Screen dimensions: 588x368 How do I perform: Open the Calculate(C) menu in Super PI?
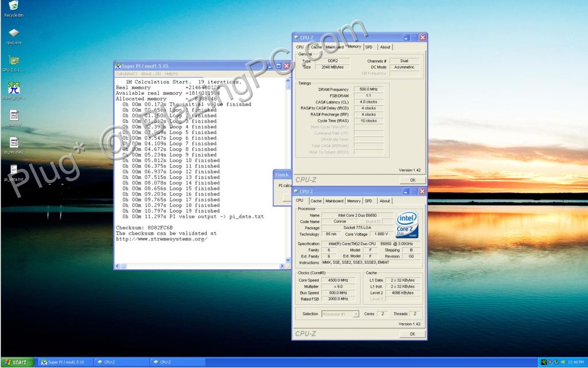[x=127, y=74]
